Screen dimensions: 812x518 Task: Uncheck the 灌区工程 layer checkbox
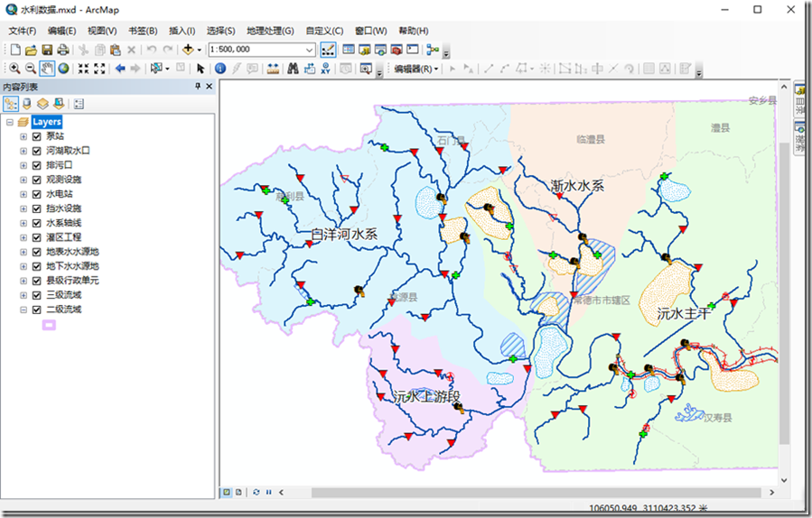(36, 238)
